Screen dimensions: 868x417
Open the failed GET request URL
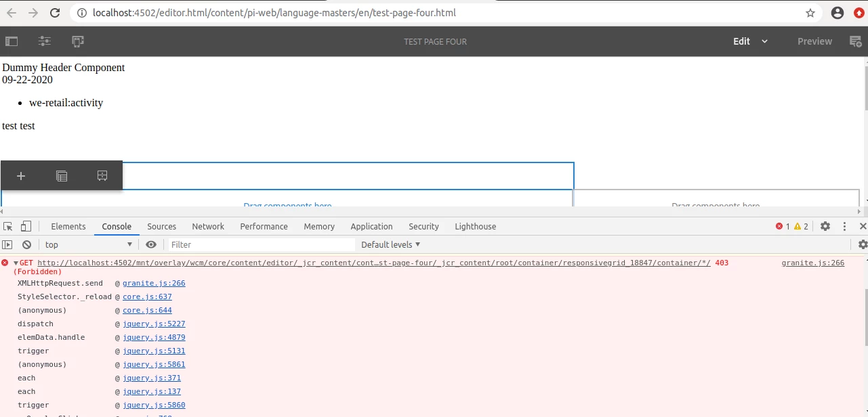tap(374, 263)
